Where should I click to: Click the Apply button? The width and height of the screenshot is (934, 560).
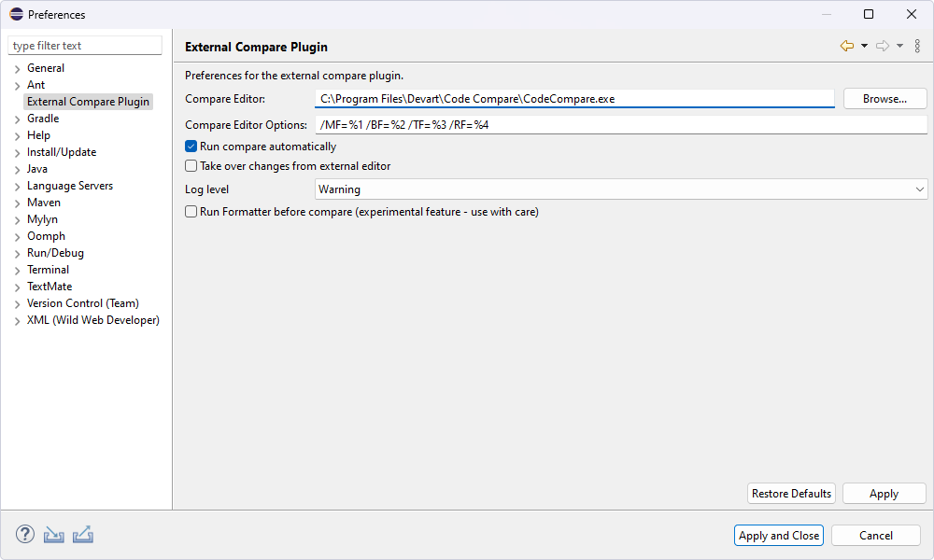(x=884, y=494)
